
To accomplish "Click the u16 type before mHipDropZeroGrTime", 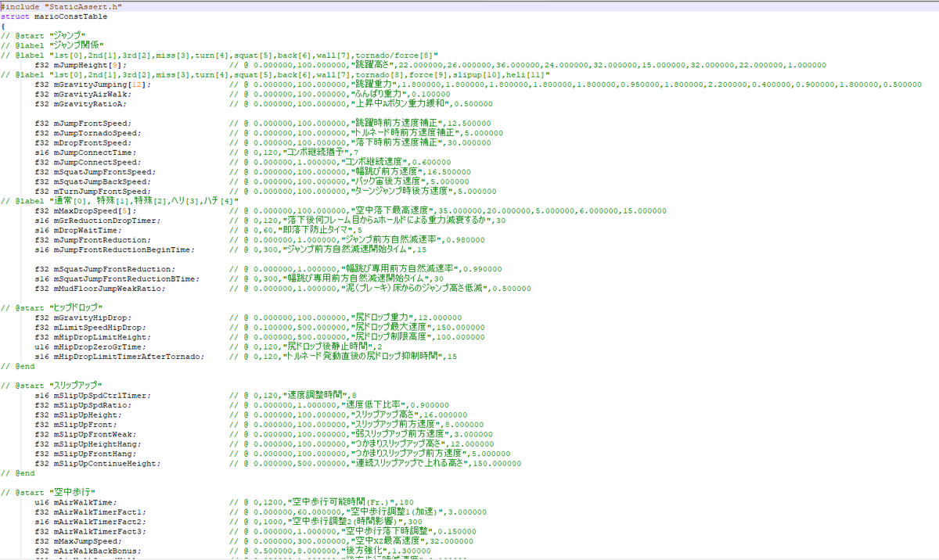I will coord(41,346).
